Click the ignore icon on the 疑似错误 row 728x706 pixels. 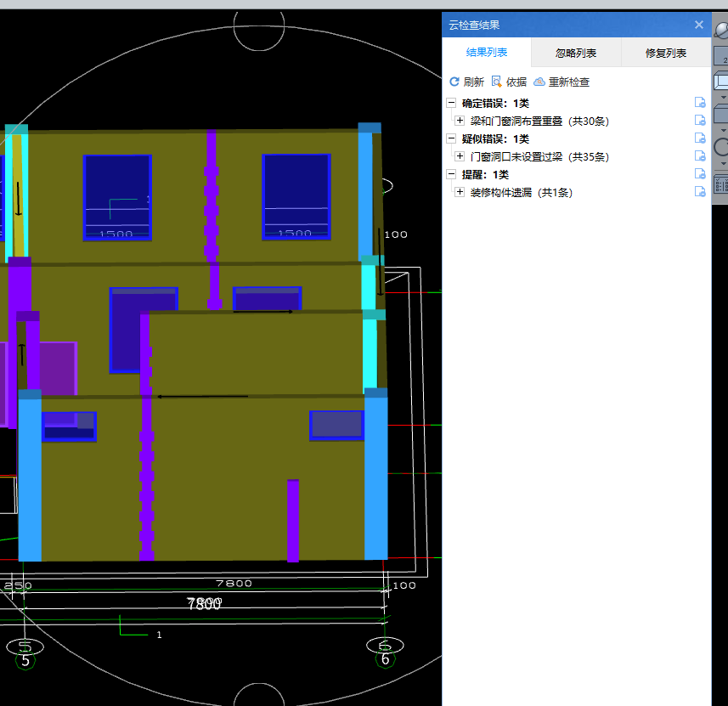click(700, 138)
